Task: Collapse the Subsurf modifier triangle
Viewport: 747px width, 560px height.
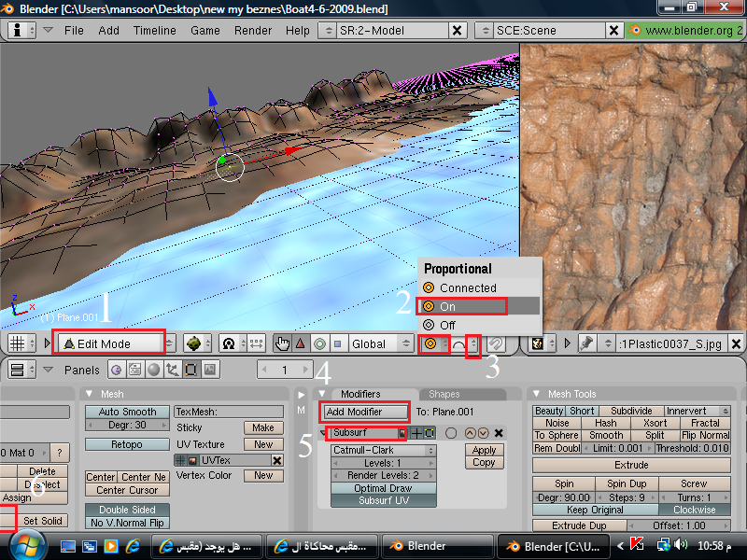Action: [323, 433]
